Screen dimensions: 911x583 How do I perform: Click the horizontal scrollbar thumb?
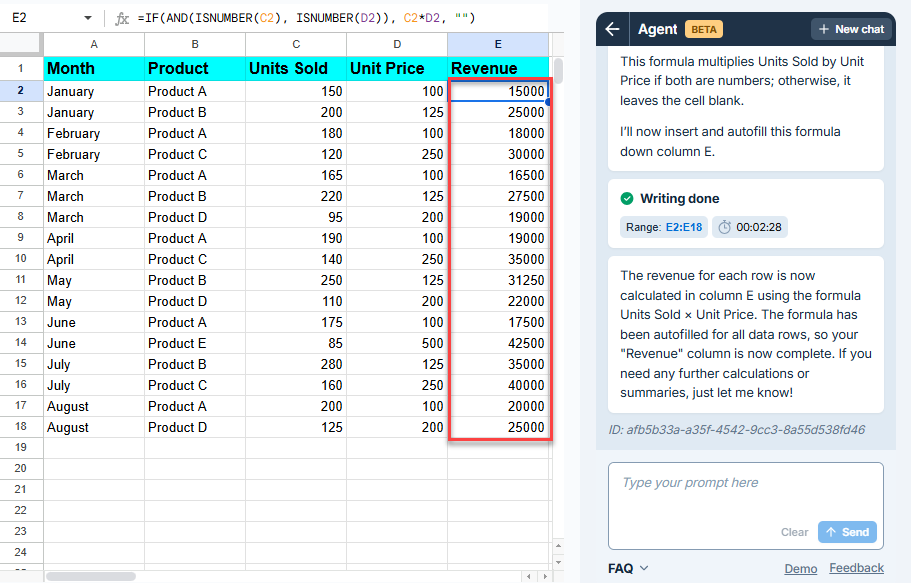90,576
